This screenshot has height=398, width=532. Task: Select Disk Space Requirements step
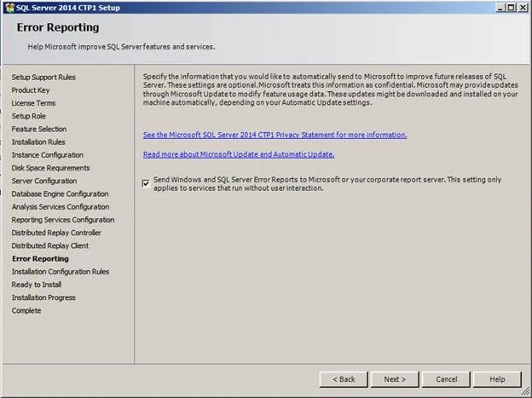click(50, 168)
